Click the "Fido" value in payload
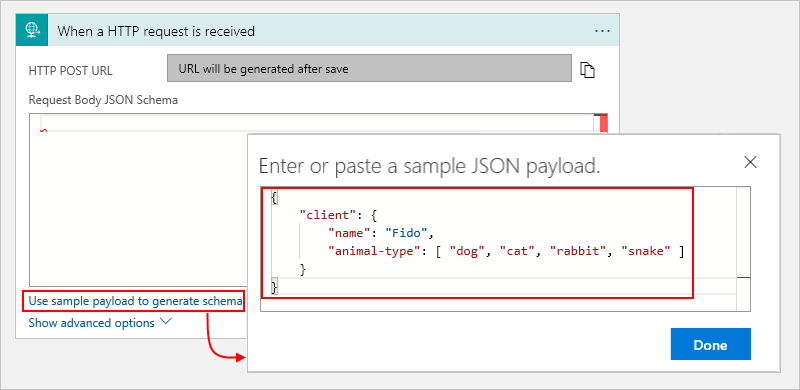 [405, 233]
